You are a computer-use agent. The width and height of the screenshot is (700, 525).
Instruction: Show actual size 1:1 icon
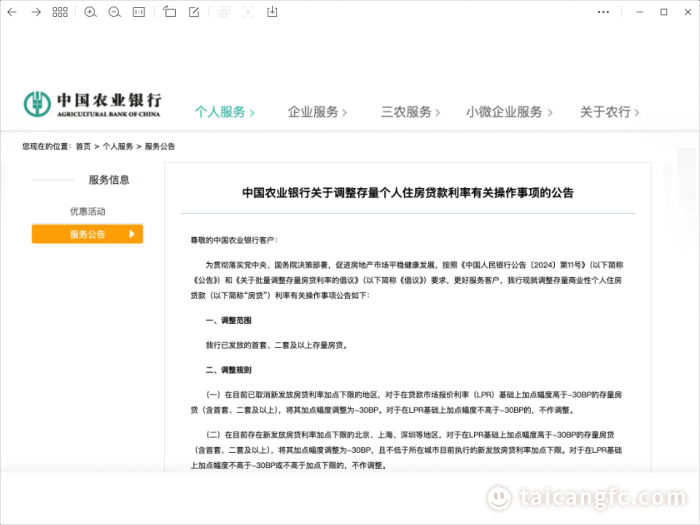139,12
